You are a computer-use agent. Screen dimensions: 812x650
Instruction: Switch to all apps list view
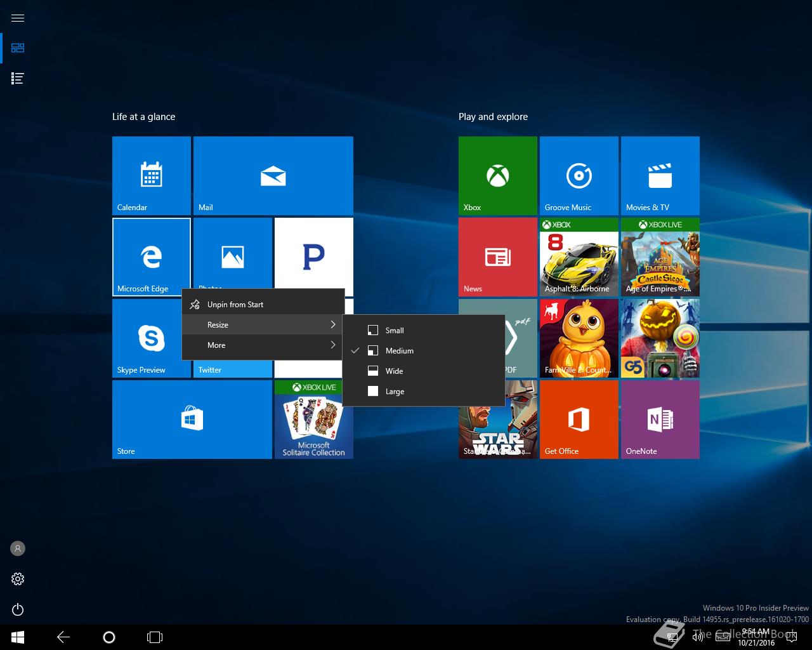tap(18, 79)
